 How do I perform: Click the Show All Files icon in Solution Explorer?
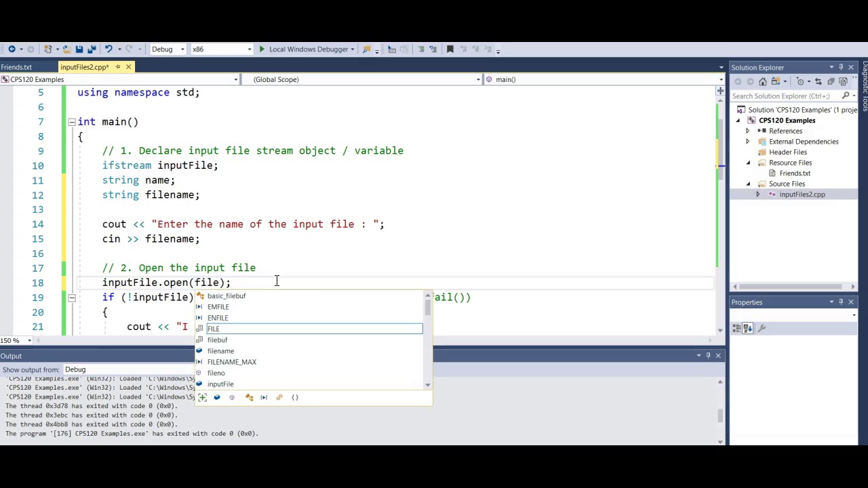[843, 81]
